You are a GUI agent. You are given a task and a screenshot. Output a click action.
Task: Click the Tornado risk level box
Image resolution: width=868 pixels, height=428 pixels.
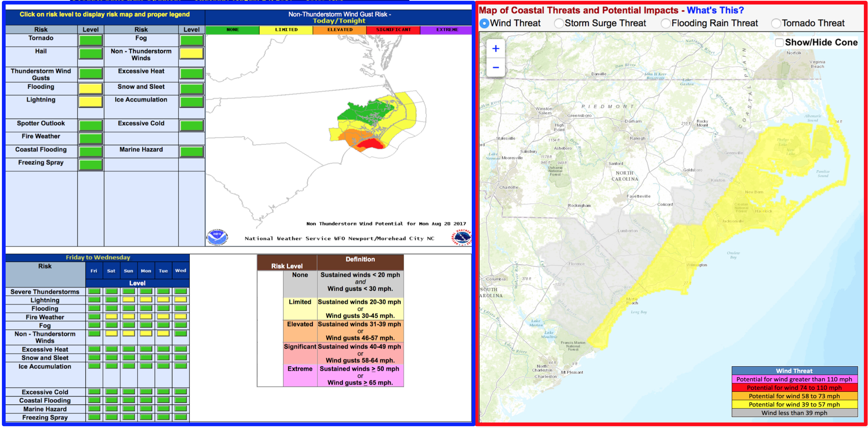[x=90, y=40]
